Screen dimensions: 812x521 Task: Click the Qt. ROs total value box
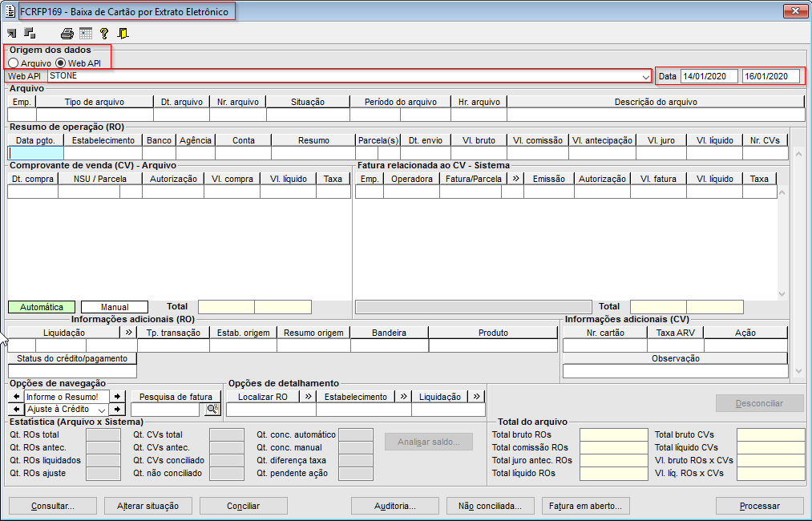103,434
